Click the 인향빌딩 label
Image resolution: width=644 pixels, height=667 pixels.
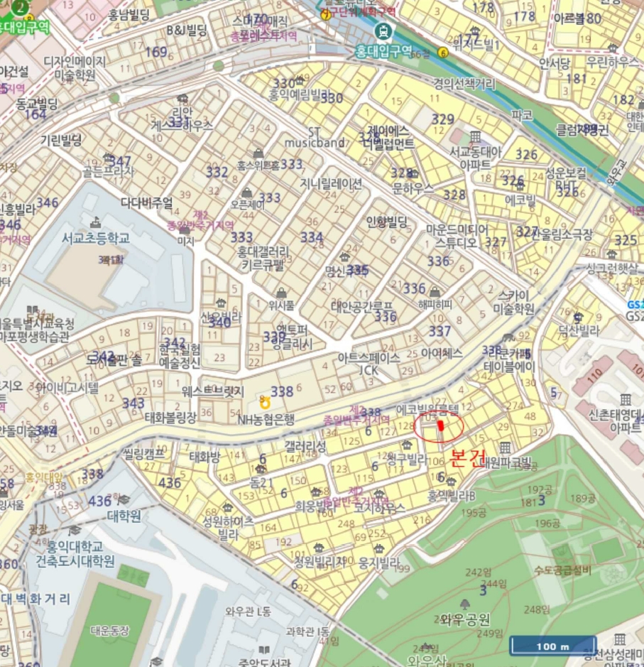(x=387, y=222)
